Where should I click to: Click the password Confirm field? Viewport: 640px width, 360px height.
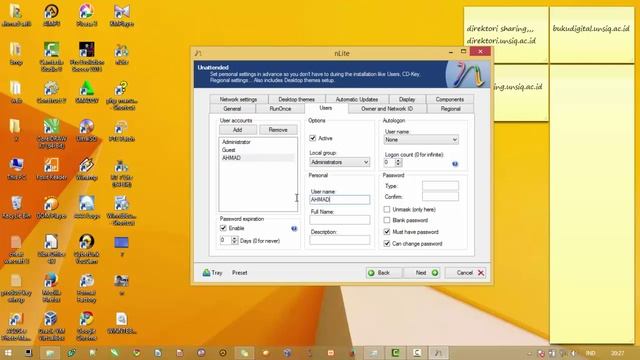440,197
